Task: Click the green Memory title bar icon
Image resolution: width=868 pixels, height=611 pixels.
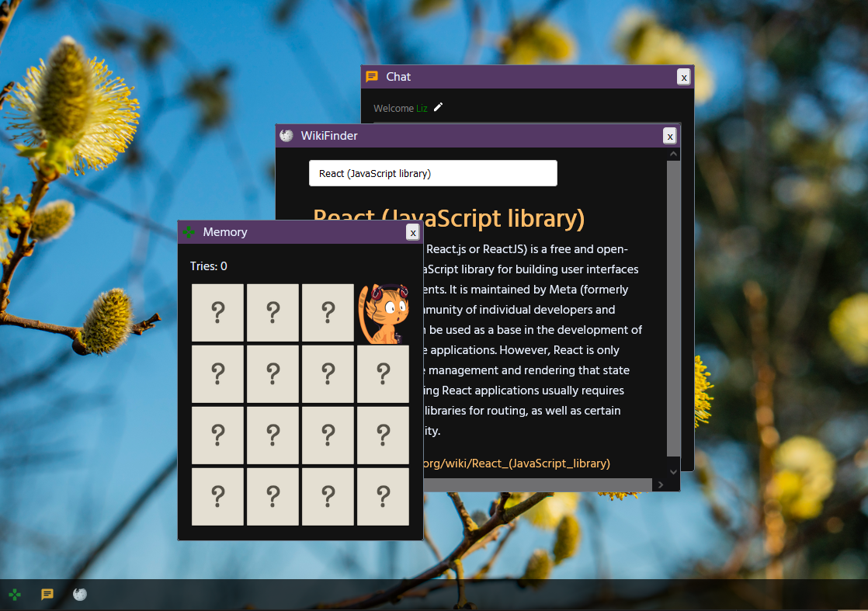Action: (x=189, y=232)
